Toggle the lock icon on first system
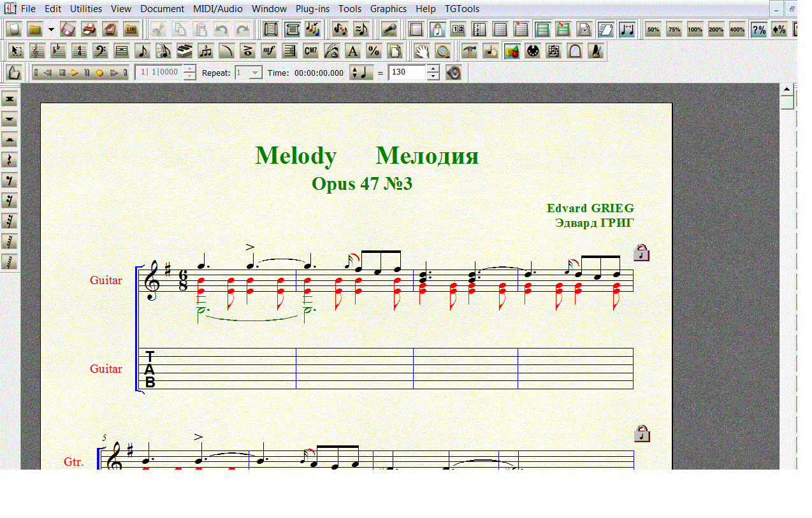This screenshot has height=518, width=812. (x=641, y=253)
